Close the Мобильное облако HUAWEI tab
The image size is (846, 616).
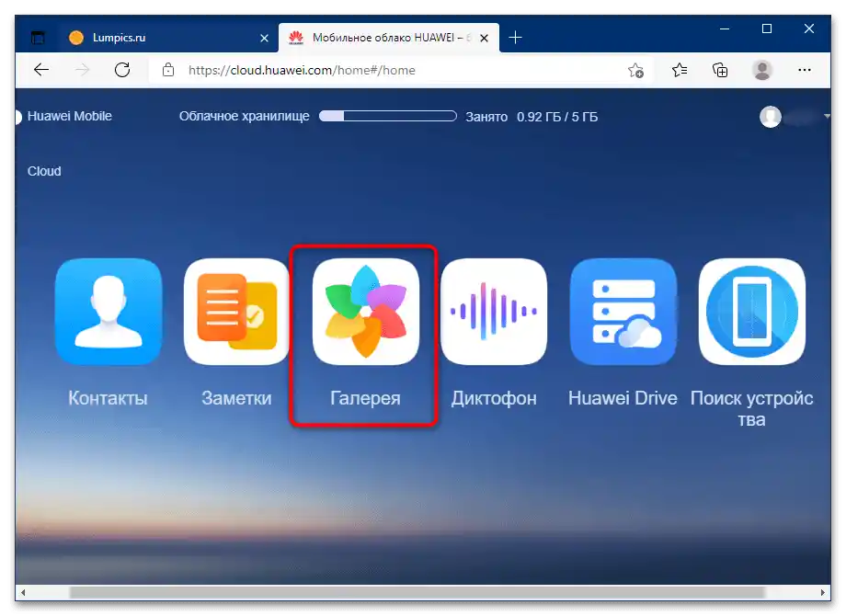pos(484,38)
